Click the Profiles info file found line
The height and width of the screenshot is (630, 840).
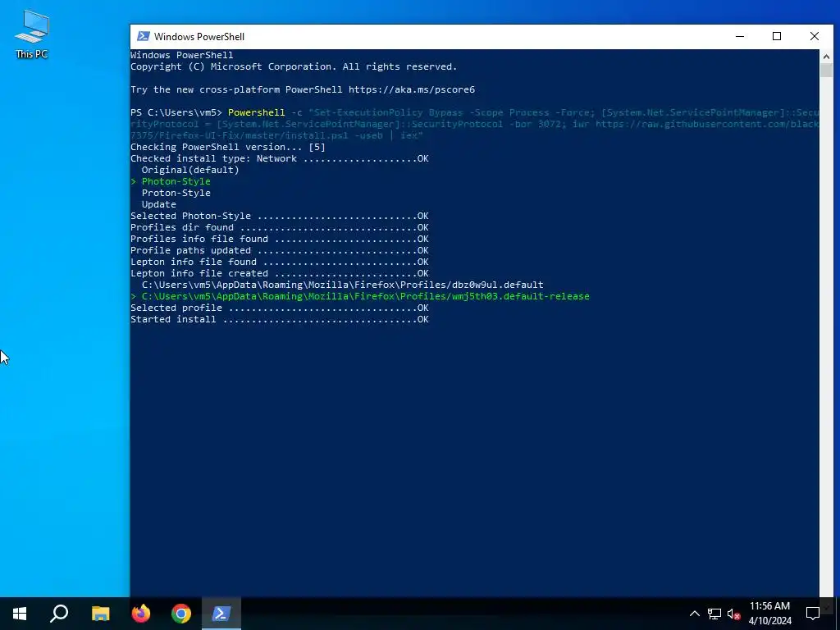coord(280,239)
